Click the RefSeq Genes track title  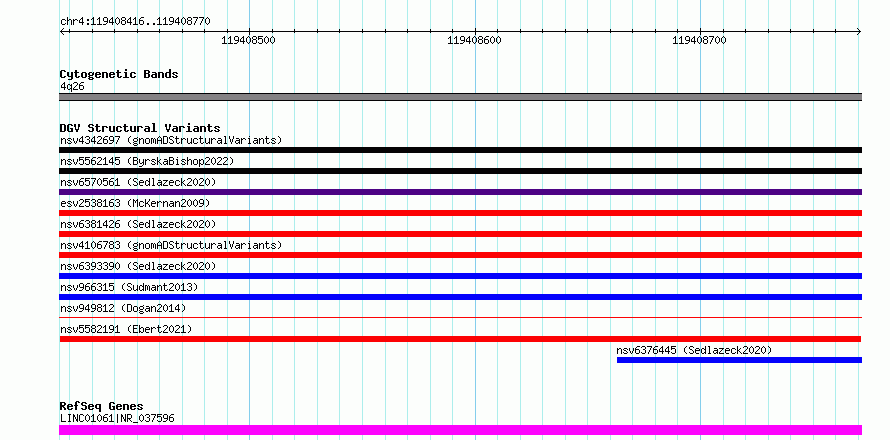[101, 407]
